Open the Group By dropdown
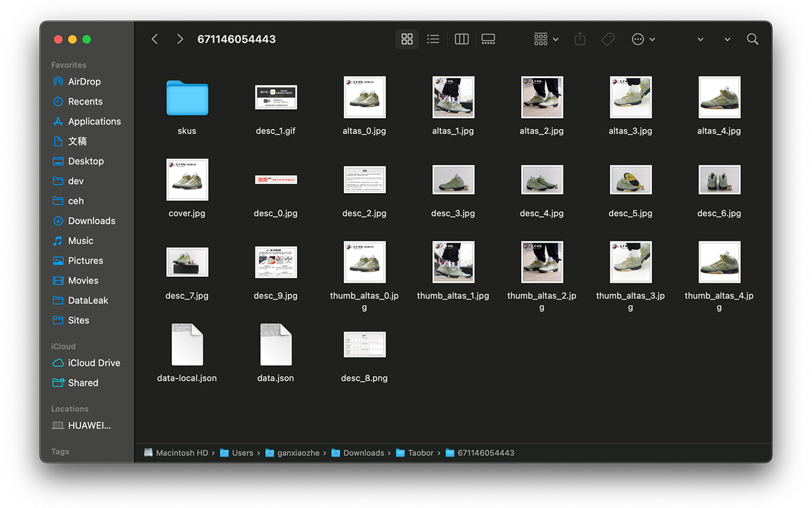 click(x=546, y=39)
